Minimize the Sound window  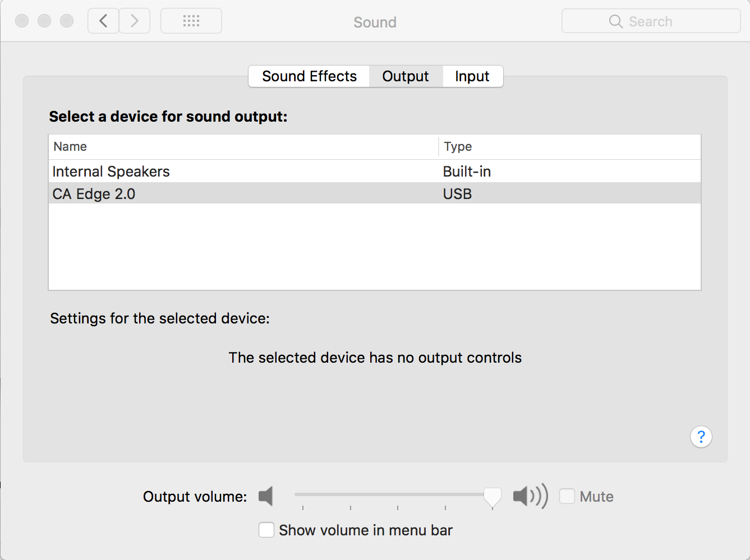point(44,21)
